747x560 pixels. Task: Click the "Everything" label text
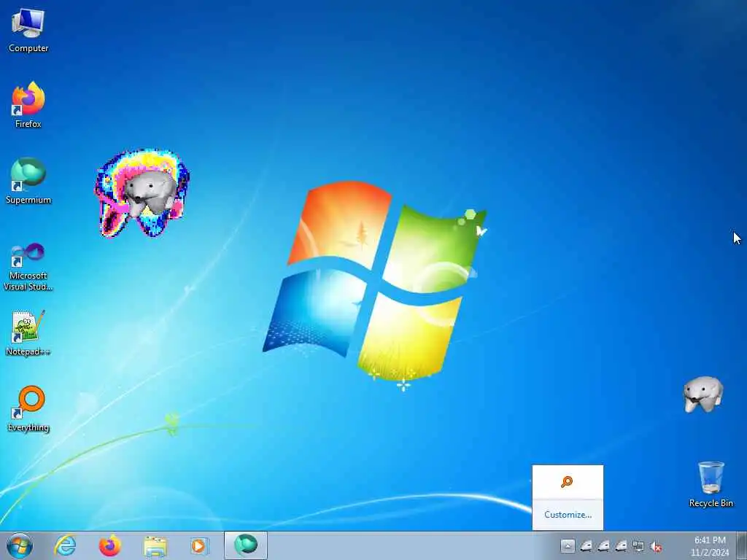pyautogui.click(x=28, y=427)
